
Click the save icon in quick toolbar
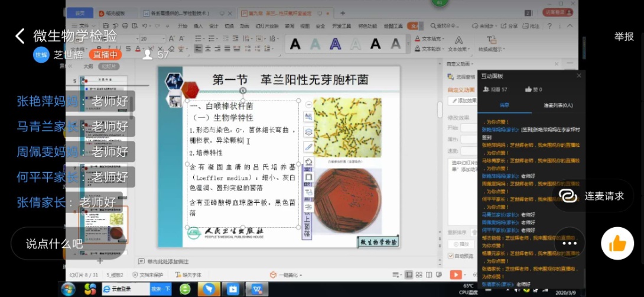107,25
